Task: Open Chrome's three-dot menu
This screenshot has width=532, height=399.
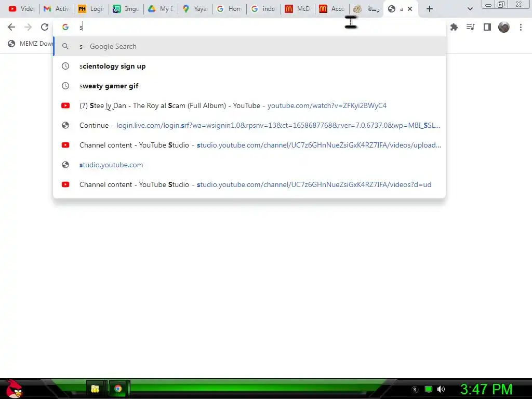Action: pos(521,27)
